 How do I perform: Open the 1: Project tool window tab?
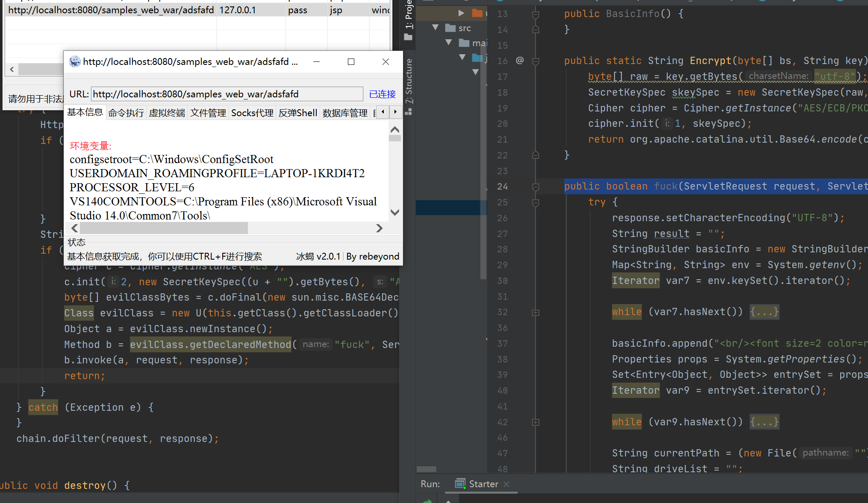pos(409,15)
